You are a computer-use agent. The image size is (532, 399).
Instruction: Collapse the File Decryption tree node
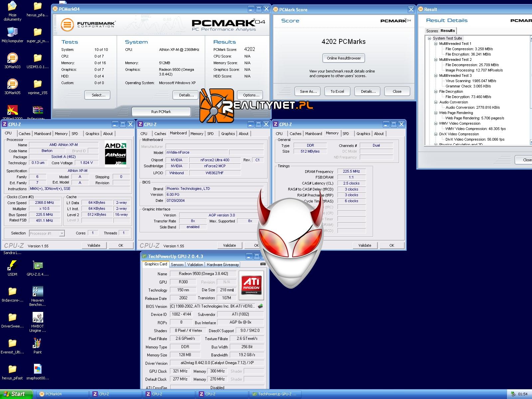436,91
